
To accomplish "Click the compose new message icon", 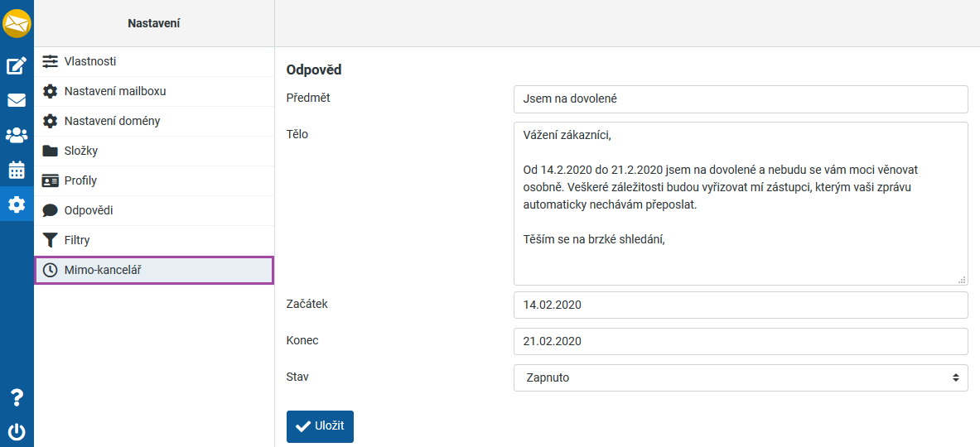I will tap(17, 65).
